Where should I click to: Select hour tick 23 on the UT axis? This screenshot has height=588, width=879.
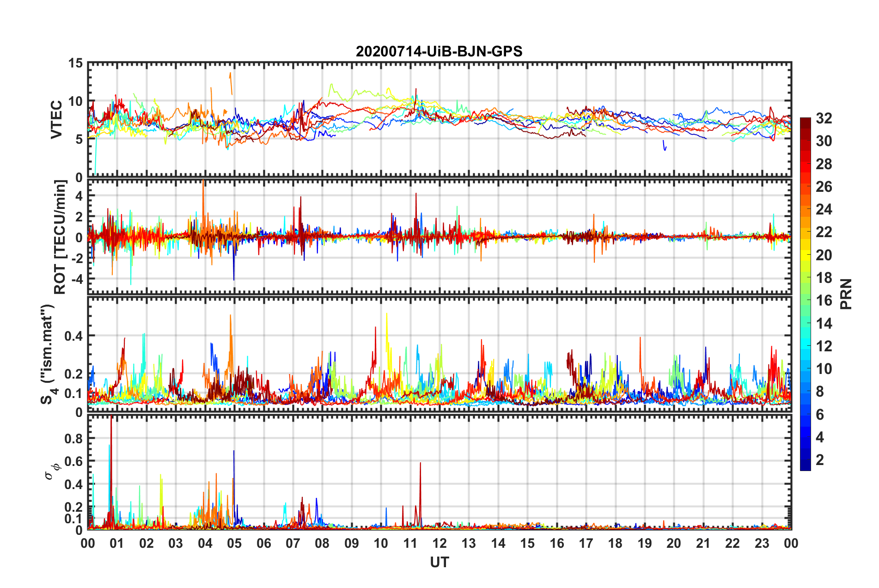pos(762,543)
